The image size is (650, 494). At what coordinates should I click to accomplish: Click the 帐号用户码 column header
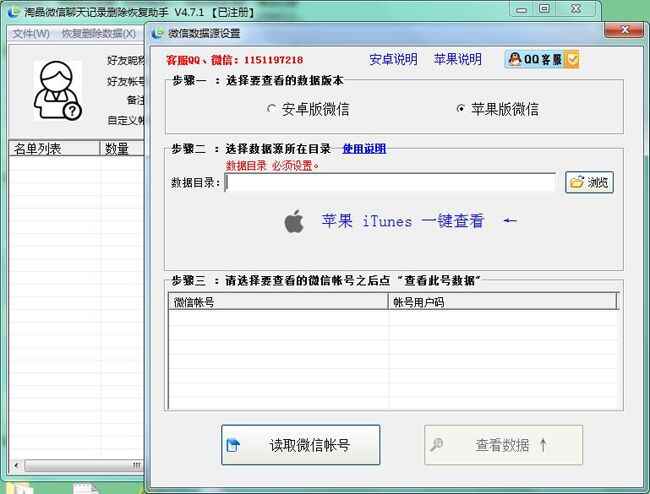(502, 301)
